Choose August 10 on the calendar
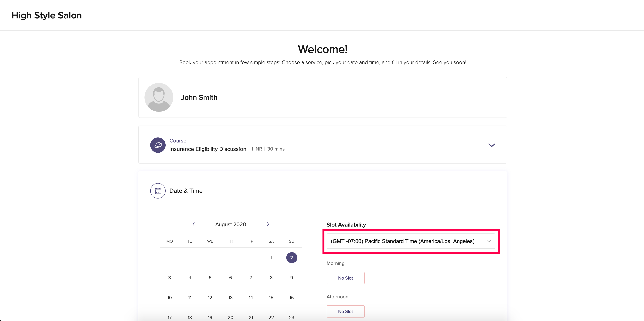This screenshot has width=644, height=321. (x=169, y=298)
